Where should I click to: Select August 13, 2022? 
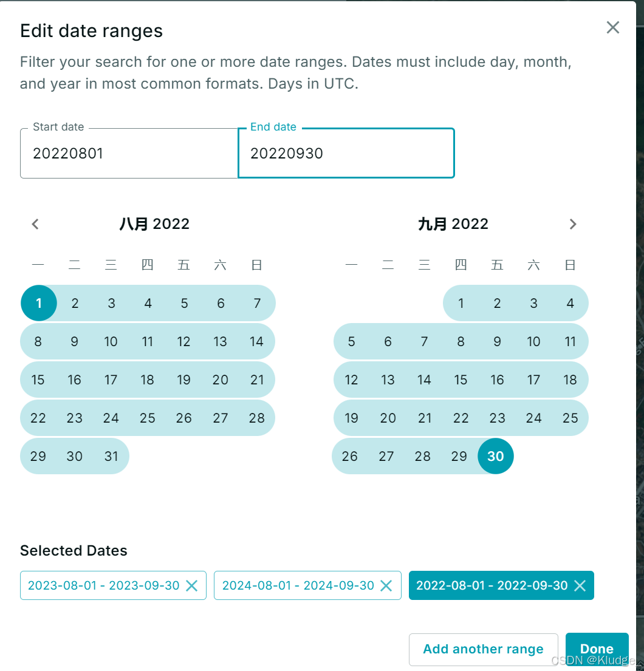pyautogui.click(x=220, y=341)
